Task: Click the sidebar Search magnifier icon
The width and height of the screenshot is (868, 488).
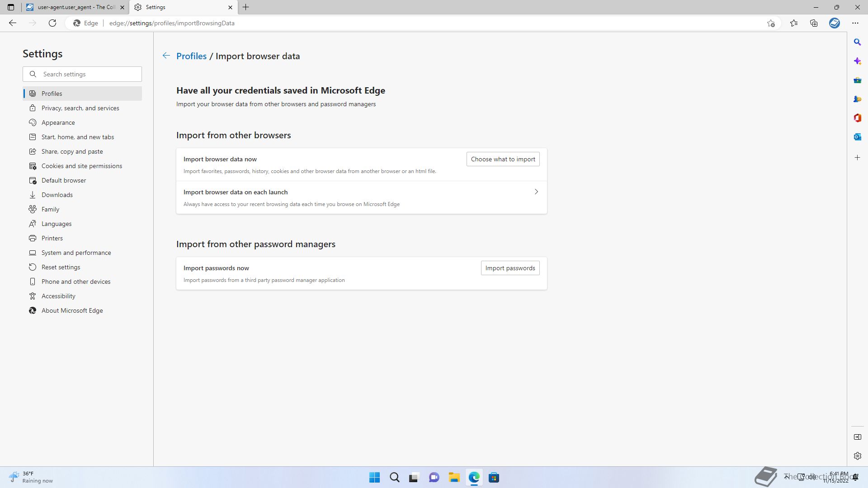Action: (x=857, y=42)
